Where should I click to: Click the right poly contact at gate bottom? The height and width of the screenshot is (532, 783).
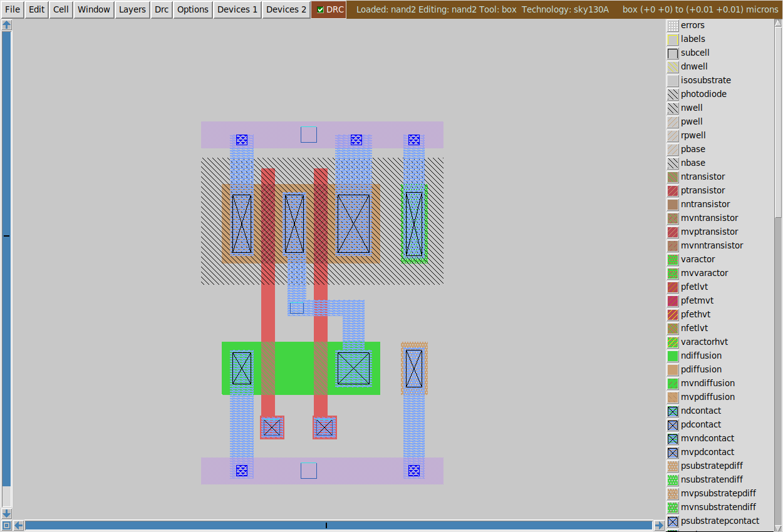coord(324,427)
